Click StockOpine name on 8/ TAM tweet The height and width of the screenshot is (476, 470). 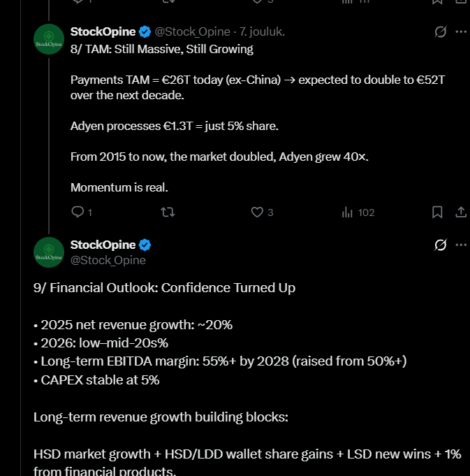(103, 31)
